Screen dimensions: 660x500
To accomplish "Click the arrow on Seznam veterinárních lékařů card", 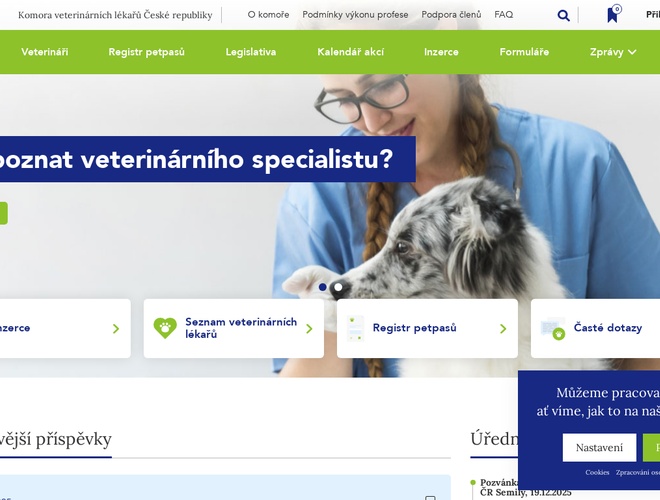I will coord(309,329).
